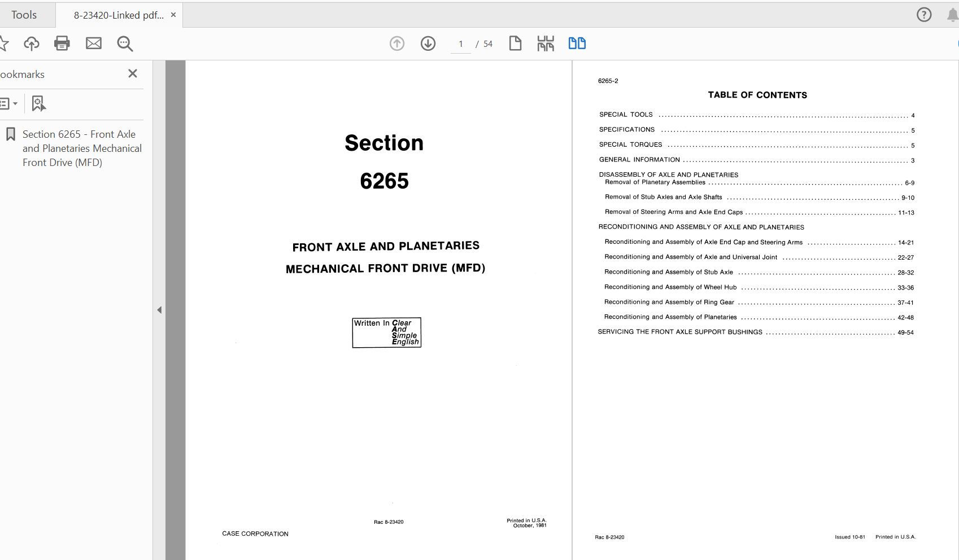Open the Tools tab
This screenshot has width=959, height=560.
[24, 15]
